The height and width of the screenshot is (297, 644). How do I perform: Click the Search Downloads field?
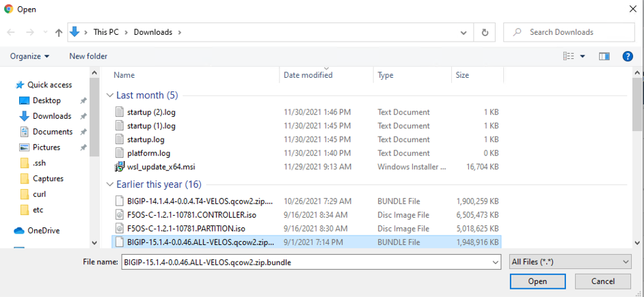569,32
